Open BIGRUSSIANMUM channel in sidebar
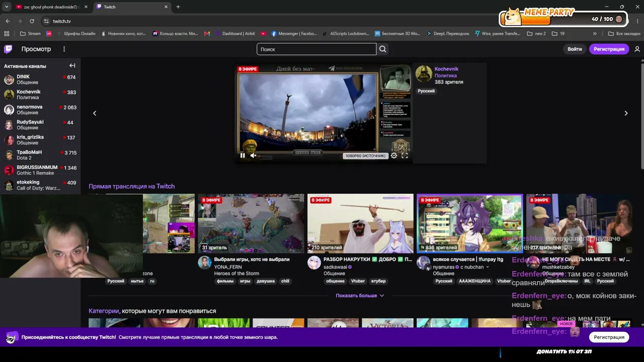 [x=40, y=170]
